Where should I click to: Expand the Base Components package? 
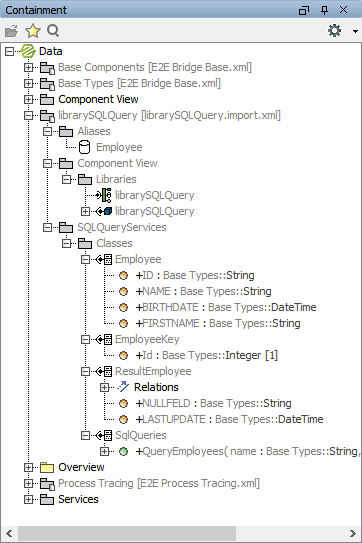coord(28,67)
